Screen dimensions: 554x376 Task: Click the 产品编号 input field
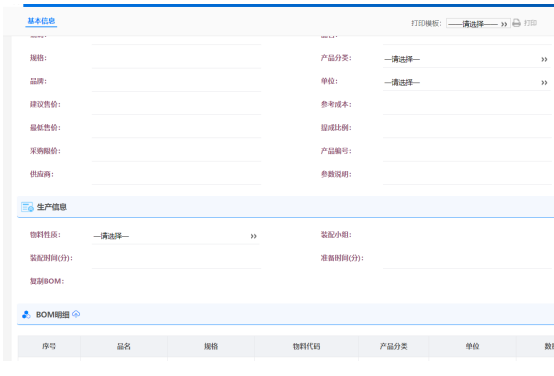point(467,152)
